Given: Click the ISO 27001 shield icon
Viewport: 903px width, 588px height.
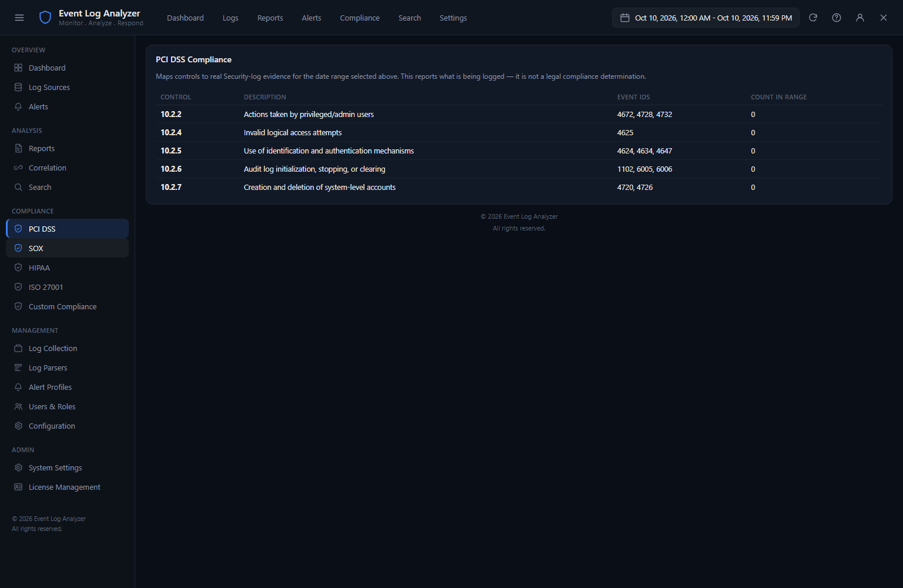Looking at the screenshot, I should (x=18, y=287).
